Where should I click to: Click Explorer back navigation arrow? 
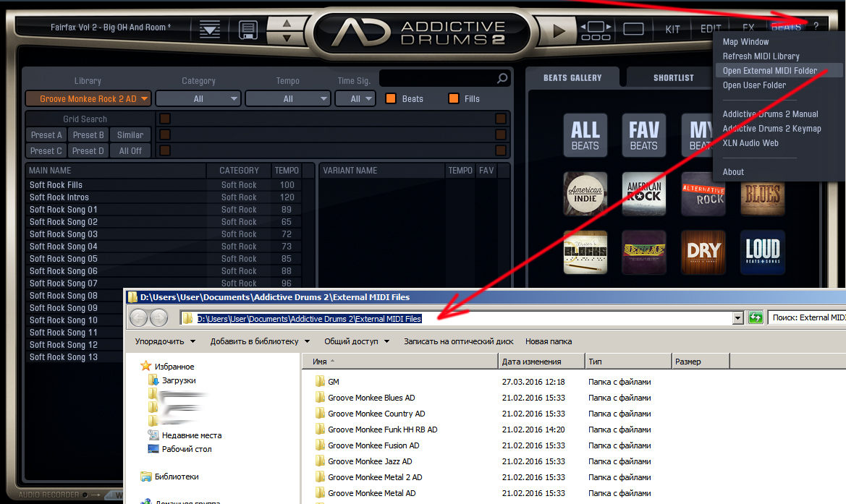point(139,318)
